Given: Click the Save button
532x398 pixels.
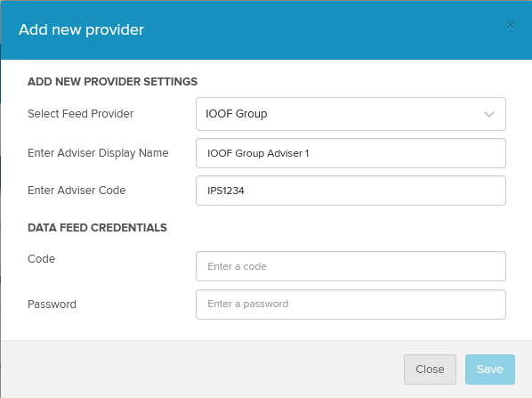Looking at the screenshot, I should tap(490, 370).
